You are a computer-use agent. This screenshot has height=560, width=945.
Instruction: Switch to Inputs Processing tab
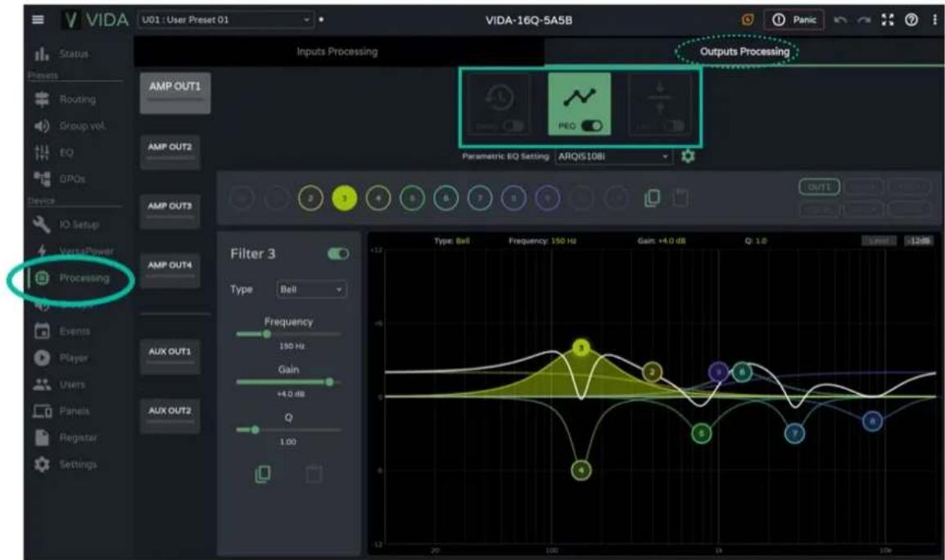click(x=337, y=52)
